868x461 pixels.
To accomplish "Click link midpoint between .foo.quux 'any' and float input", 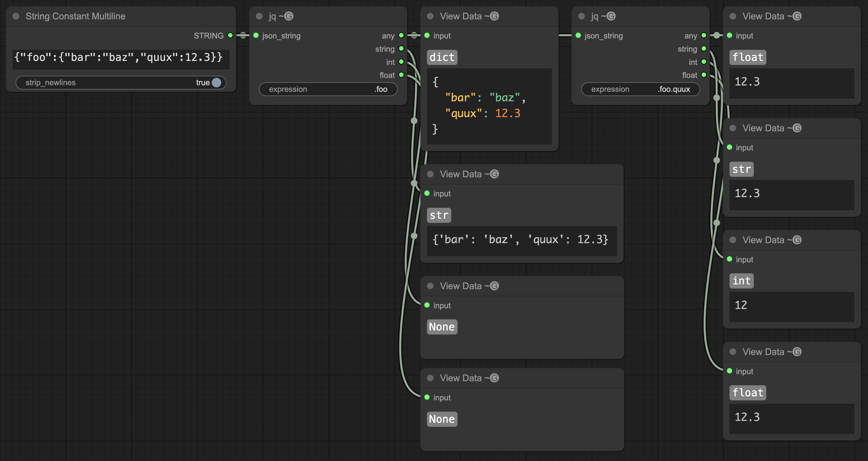I will (717, 35).
